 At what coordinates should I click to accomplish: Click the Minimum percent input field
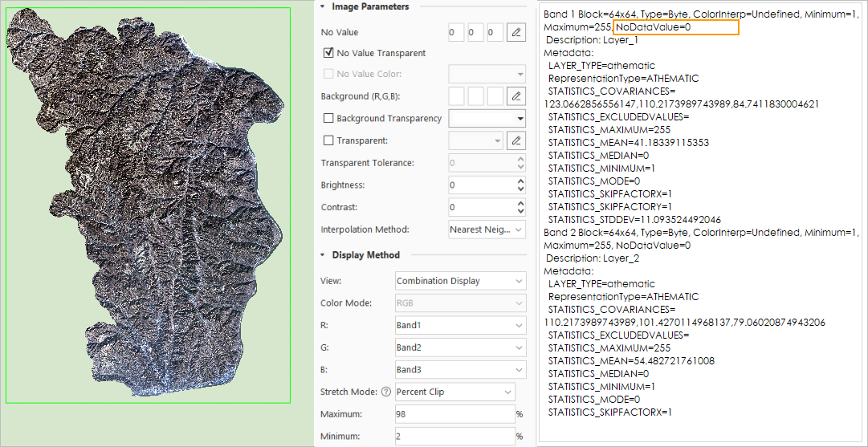(454, 437)
